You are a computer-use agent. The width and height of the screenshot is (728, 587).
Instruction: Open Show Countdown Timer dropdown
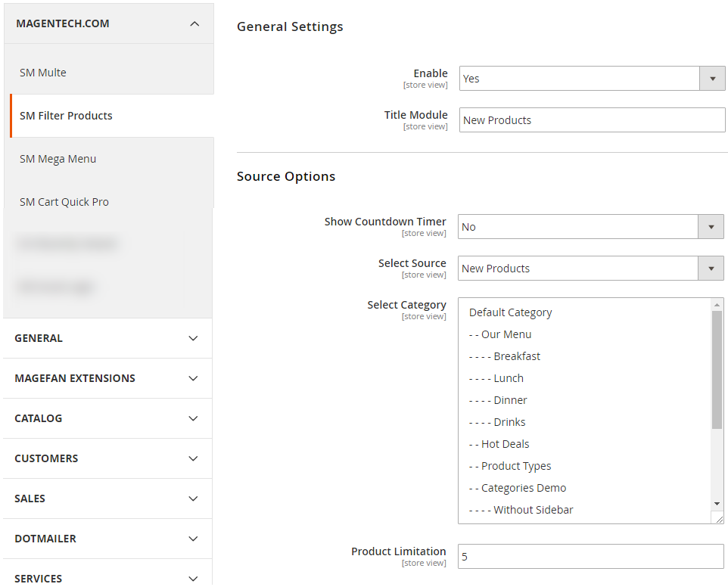pos(590,227)
